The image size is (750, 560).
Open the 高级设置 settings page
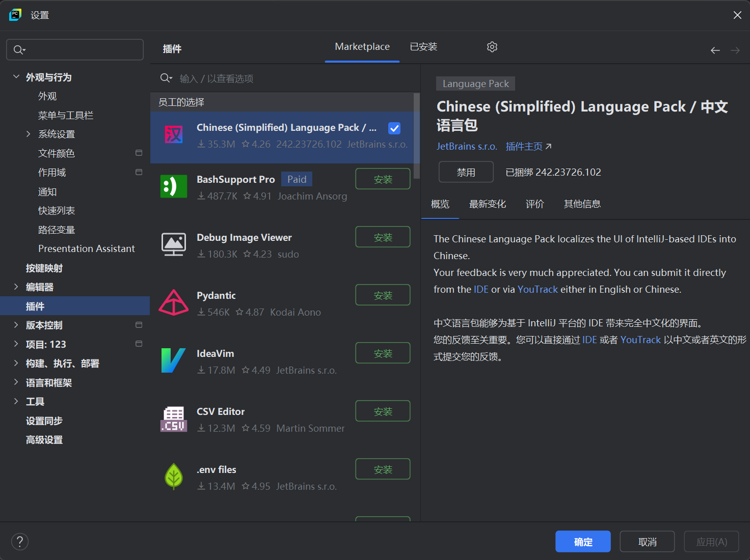(44, 439)
